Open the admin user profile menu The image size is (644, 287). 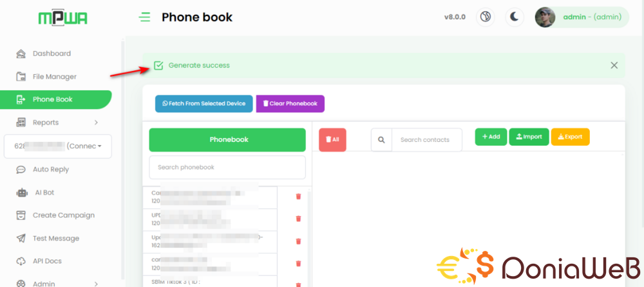582,17
